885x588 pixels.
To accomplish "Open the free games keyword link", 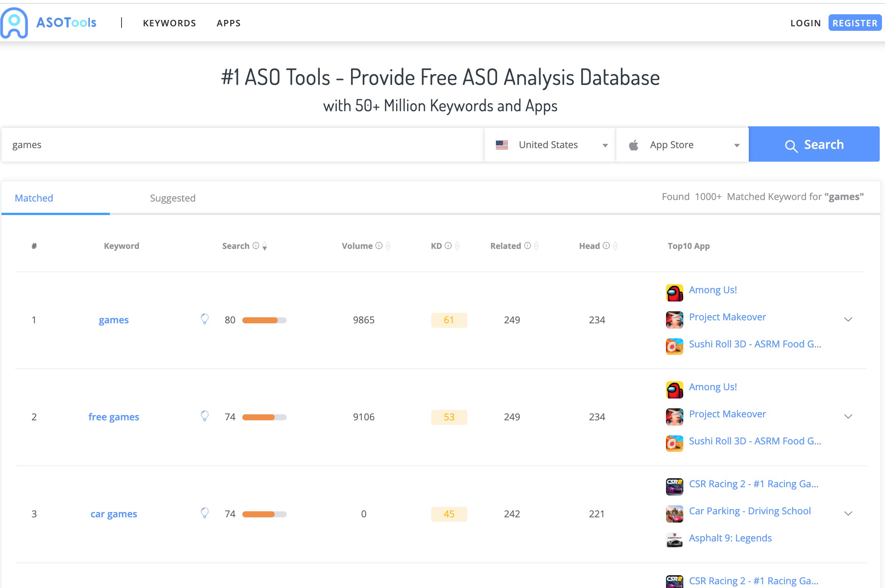I will point(114,417).
